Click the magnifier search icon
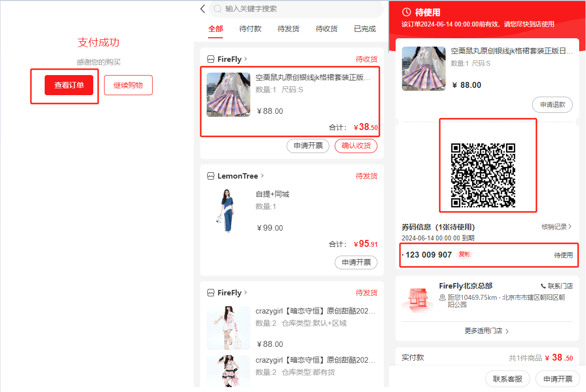This screenshot has height=392, width=586. point(217,9)
